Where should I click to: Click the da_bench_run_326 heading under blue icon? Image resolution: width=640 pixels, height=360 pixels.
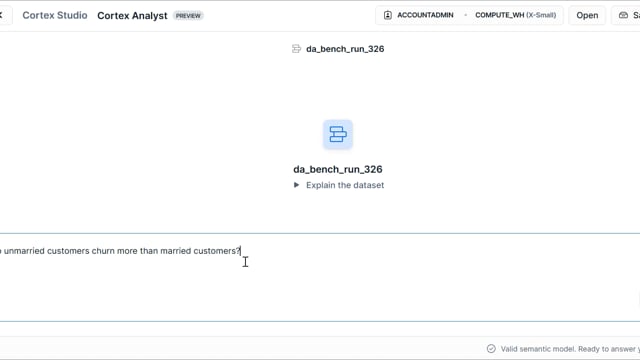coord(338,169)
